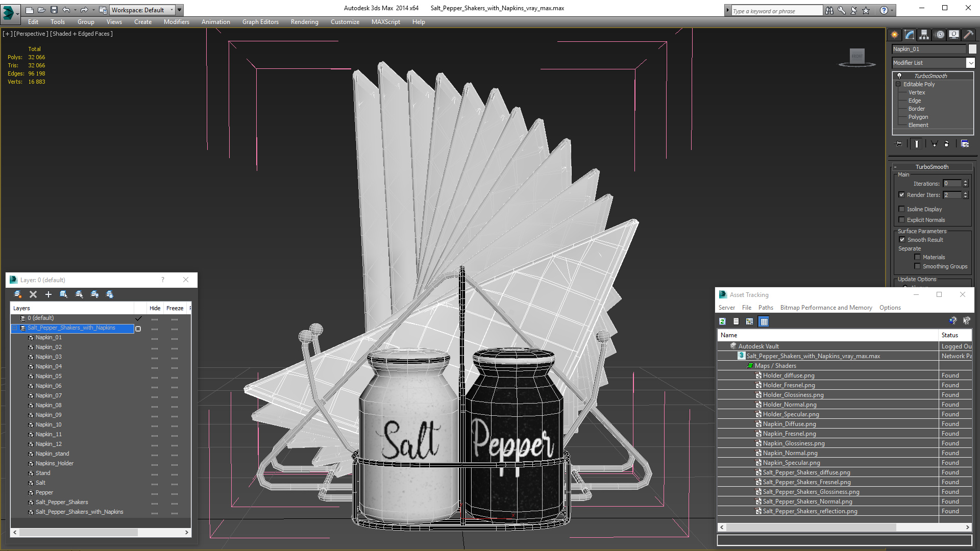Click the binoculars search icon

click(829, 10)
